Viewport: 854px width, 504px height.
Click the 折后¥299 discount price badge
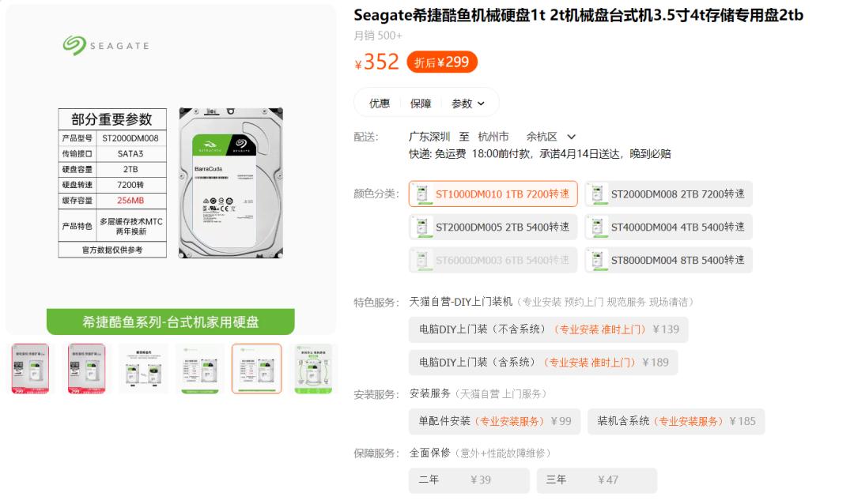442,62
